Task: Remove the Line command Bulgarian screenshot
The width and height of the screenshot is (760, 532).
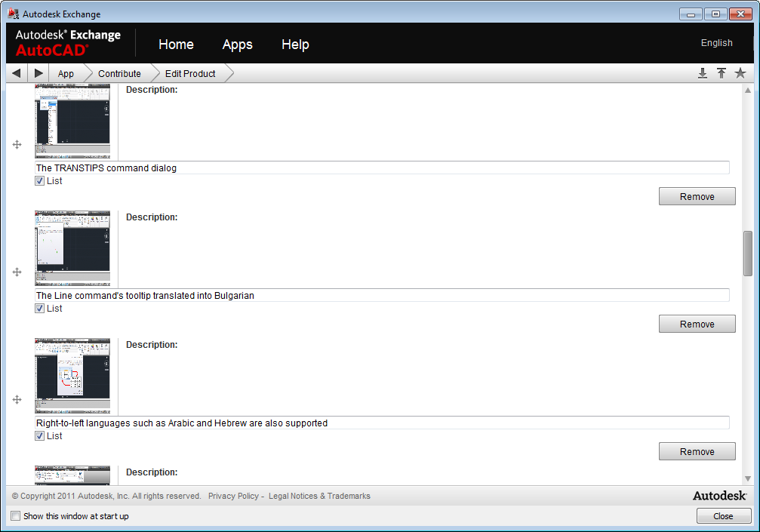Action: [697, 324]
